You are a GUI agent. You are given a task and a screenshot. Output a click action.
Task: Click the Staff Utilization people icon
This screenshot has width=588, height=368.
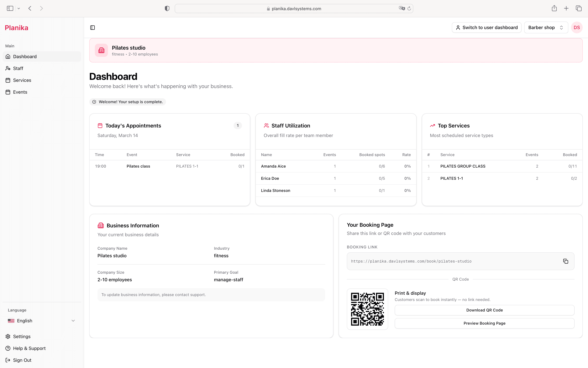tap(266, 126)
